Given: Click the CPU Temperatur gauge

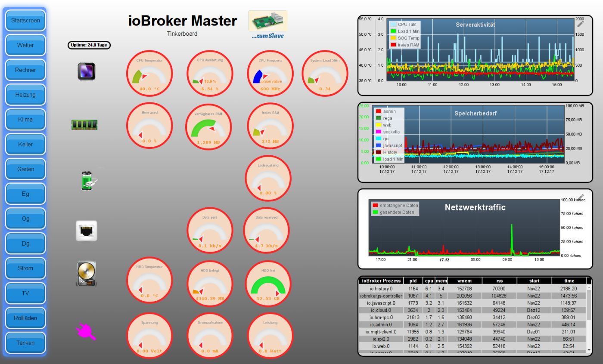Looking at the screenshot, I should point(149,74).
